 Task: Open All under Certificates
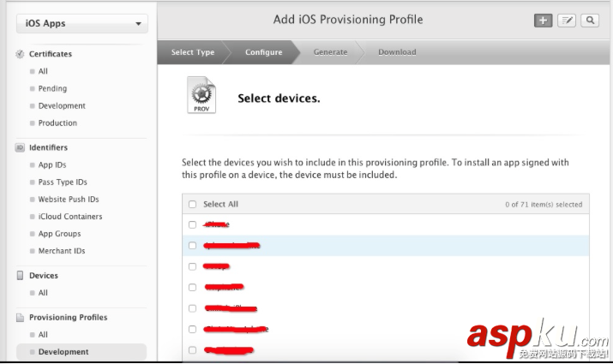pyautogui.click(x=43, y=71)
